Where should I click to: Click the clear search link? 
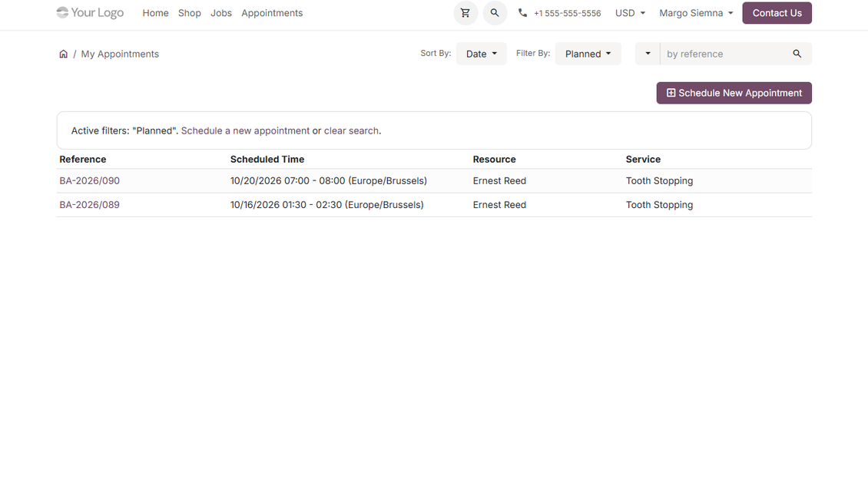click(x=351, y=130)
